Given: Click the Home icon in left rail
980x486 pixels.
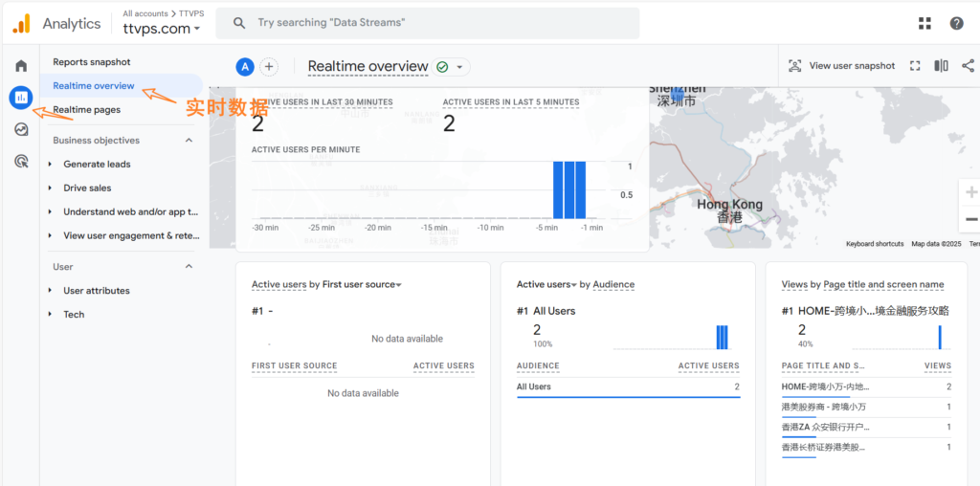Looking at the screenshot, I should coord(20,66).
